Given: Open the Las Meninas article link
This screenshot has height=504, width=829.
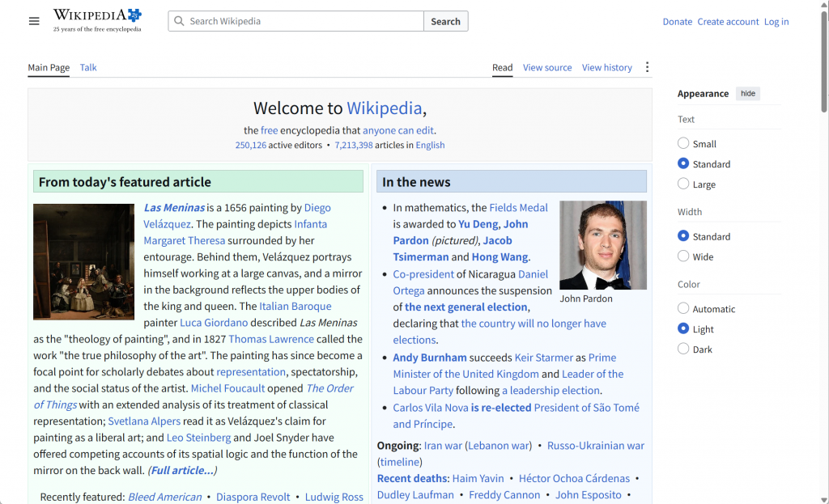Looking at the screenshot, I should click(x=174, y=208).
